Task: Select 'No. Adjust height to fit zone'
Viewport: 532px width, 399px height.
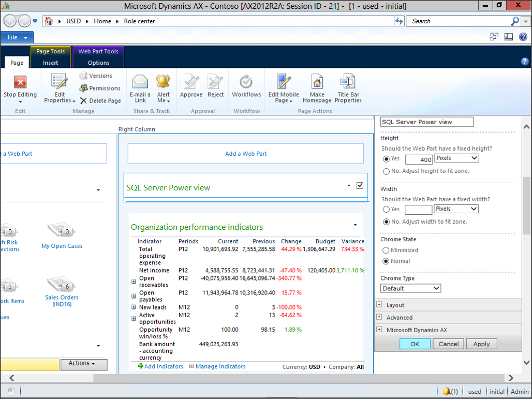Action: click(x=386, y=171)
